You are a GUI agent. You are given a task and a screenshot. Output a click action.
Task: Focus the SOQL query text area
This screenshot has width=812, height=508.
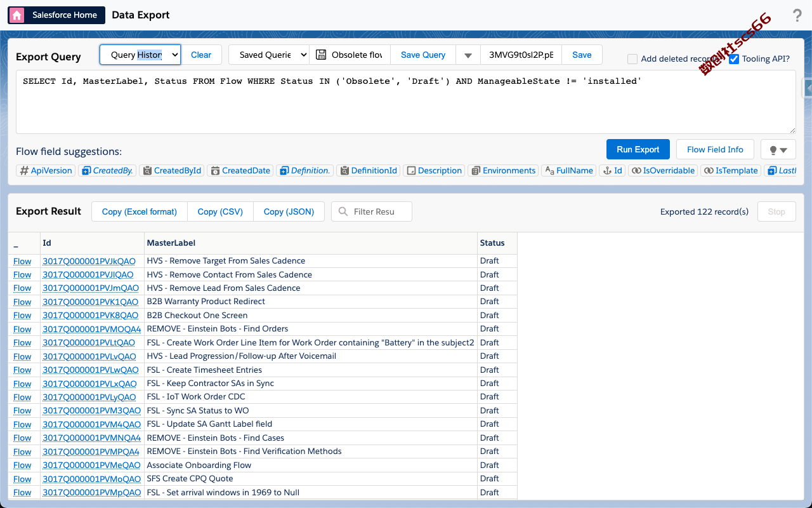(x=406, y=102)
